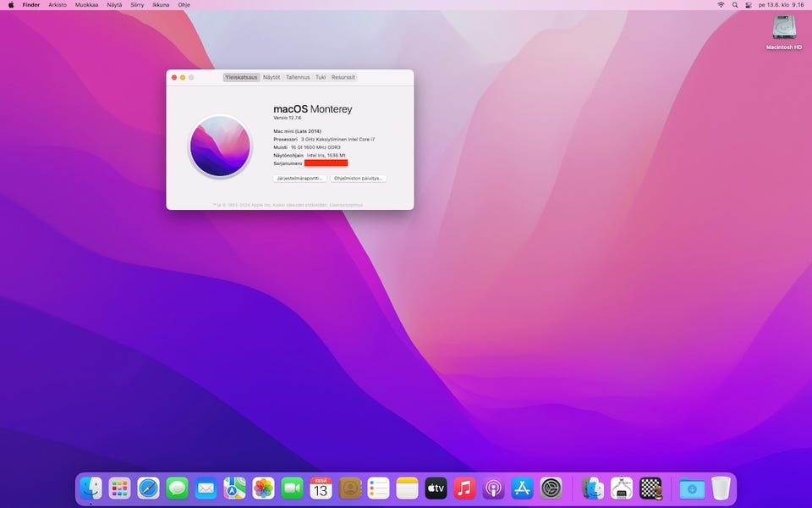Screen dimensions: 812x508
Task: Launch Music from the dock
Action: pyautogui.click(x=464, y=488)
